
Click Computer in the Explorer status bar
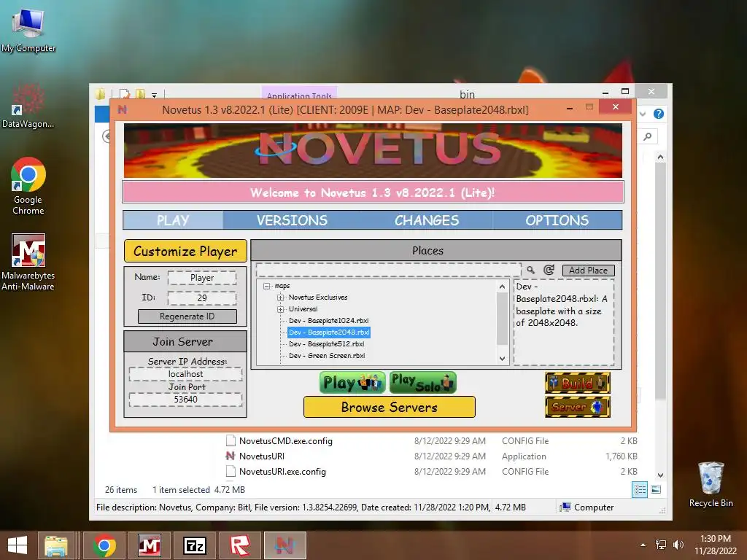coord(587,507)
